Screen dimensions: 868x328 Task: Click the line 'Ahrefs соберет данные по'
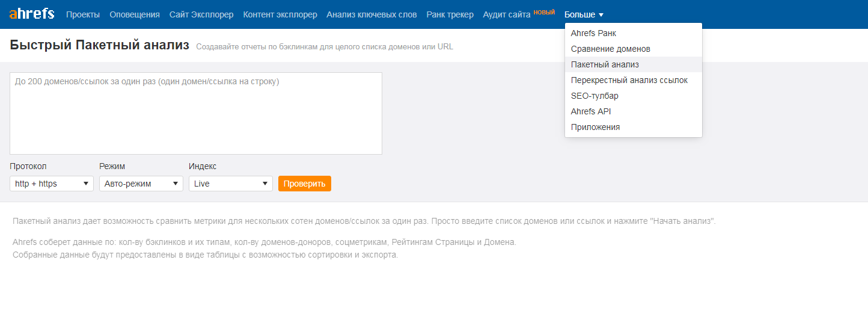coord(264,242)
